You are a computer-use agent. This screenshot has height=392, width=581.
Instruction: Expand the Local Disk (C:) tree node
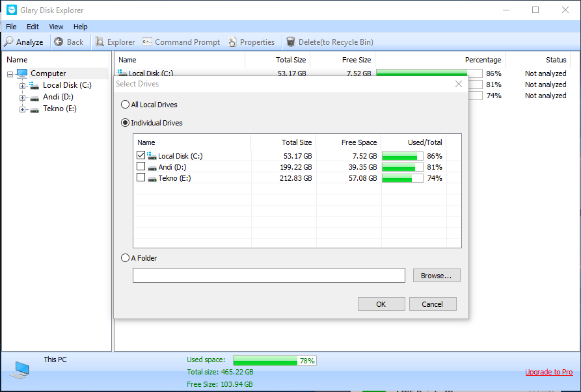(x=22, y=86)
